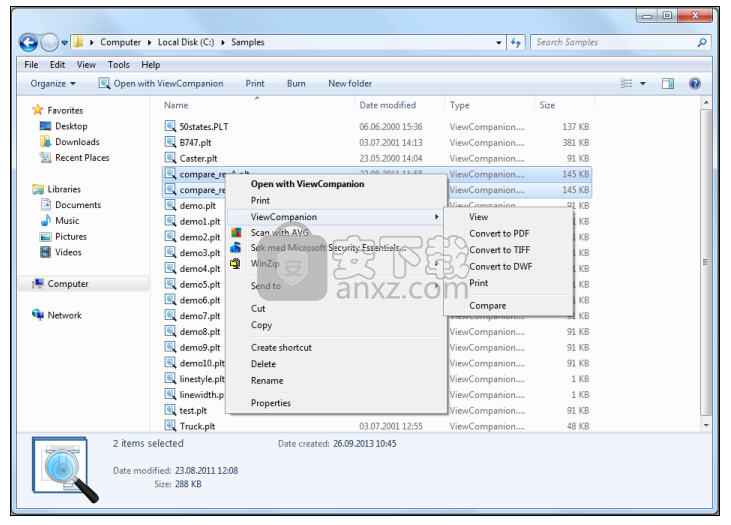Image resolution: width=731 pixels, height=525 pixels.
Task: Click the Truck.plt file icon
Action: [x=170, y=426]
